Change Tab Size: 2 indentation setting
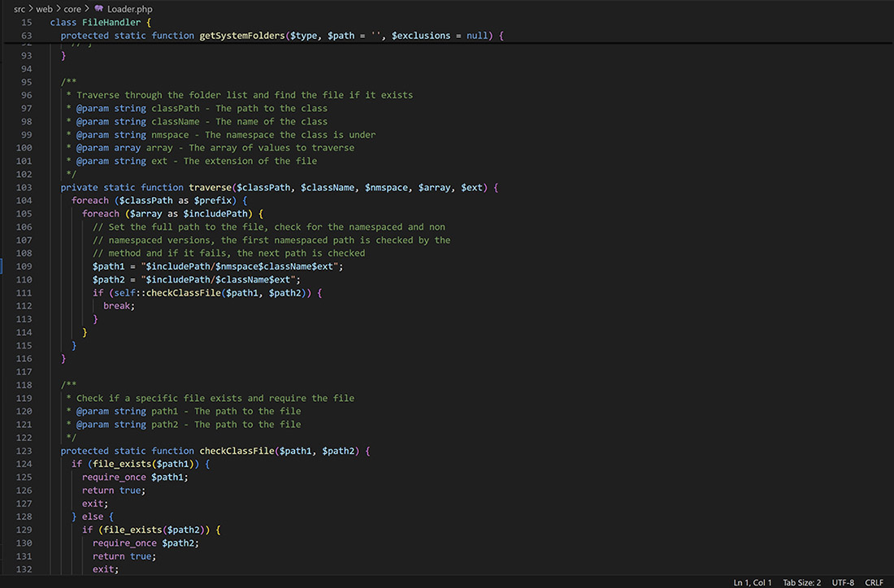The width and height of the screenshot is (894, 588). (x=801, y=582)
